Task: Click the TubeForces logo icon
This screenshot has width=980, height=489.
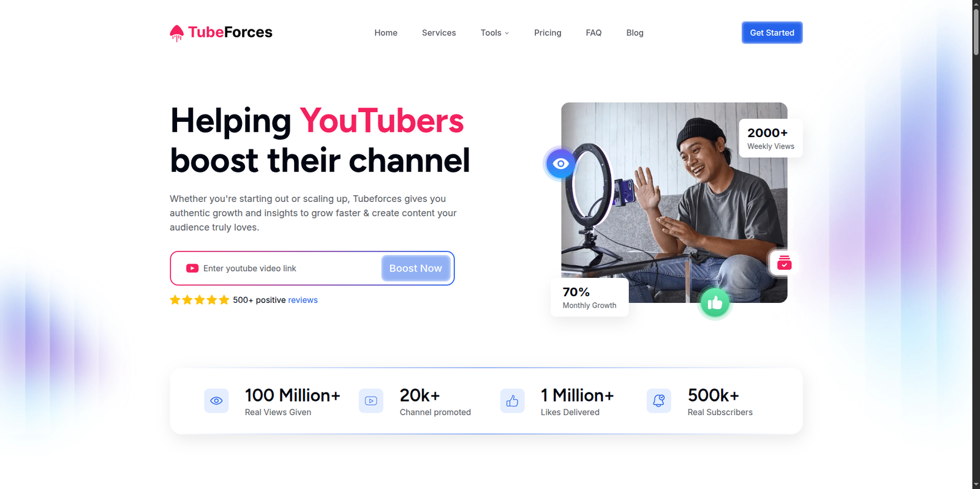Action: [x=176, y=33]
